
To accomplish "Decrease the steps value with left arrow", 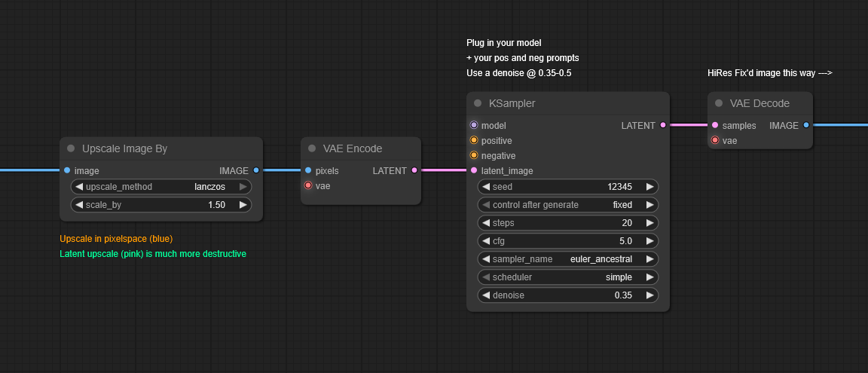I will coord(486,223).
